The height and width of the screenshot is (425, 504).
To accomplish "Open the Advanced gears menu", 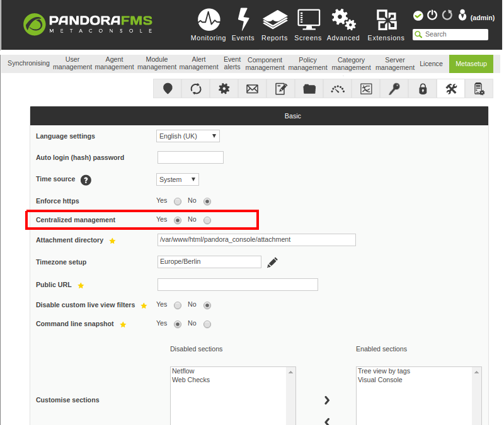I will [x=343, y=25].
